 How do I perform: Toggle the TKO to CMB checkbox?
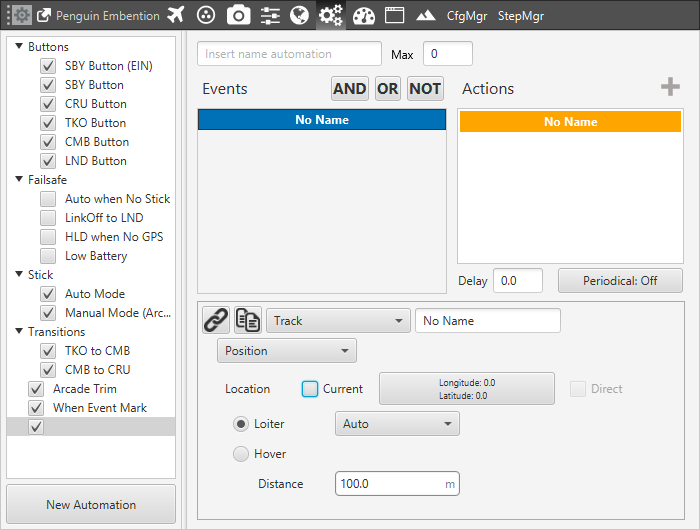pyautogui.click(x=48, y=351)
